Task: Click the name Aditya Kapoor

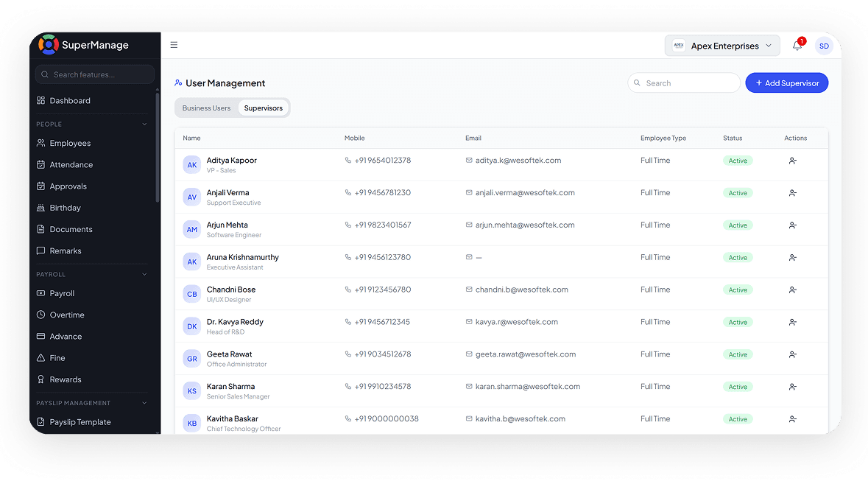Action: coord(231,160)
